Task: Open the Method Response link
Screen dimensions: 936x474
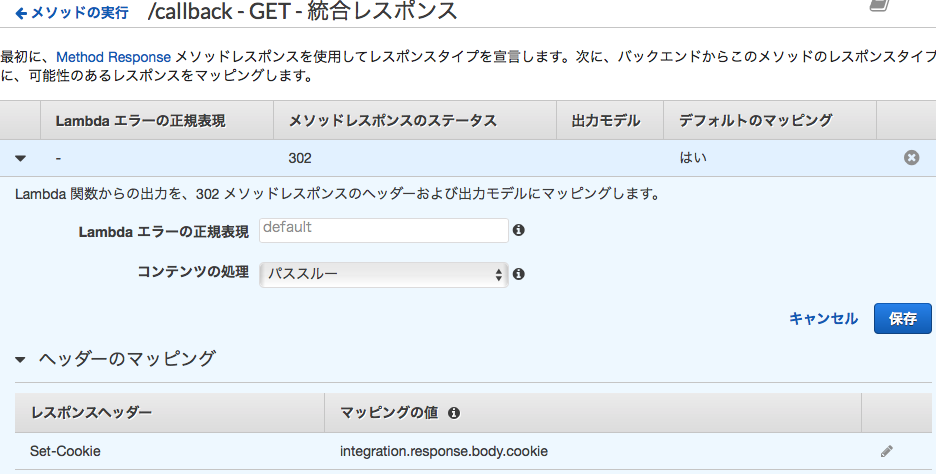Action: (x=113, y=57)
